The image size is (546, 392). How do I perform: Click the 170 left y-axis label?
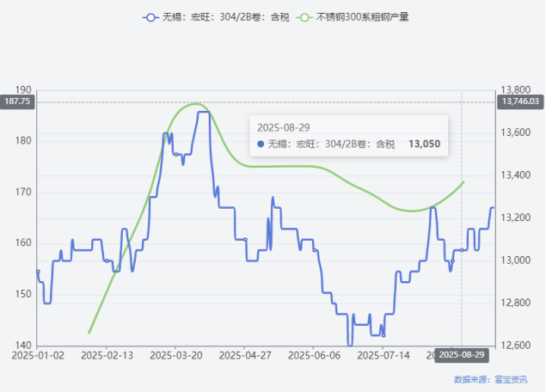tap(23, 193)
